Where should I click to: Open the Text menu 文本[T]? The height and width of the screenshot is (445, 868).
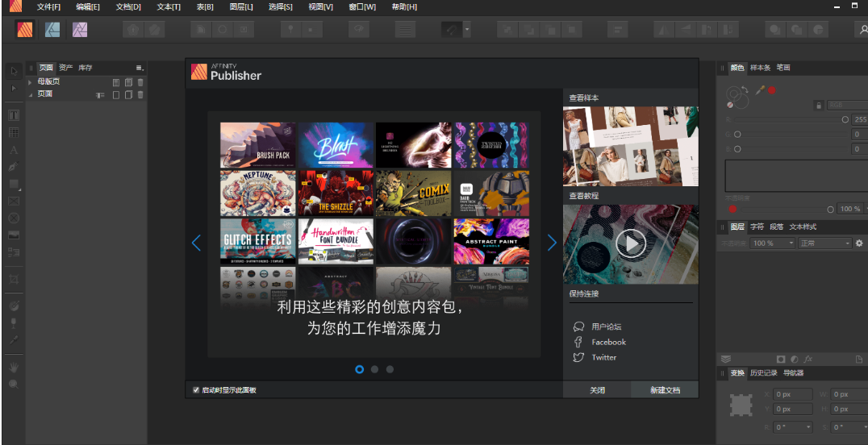[169, 7]
